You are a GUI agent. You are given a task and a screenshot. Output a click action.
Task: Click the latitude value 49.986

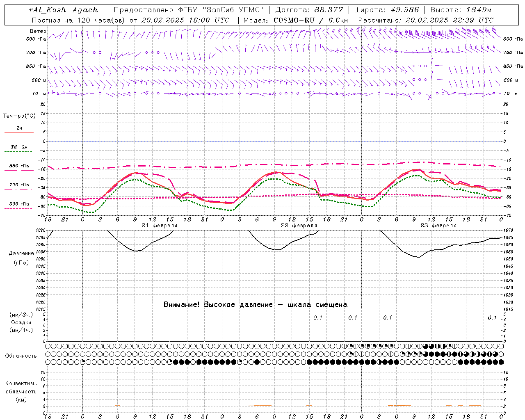pos(404,10)
